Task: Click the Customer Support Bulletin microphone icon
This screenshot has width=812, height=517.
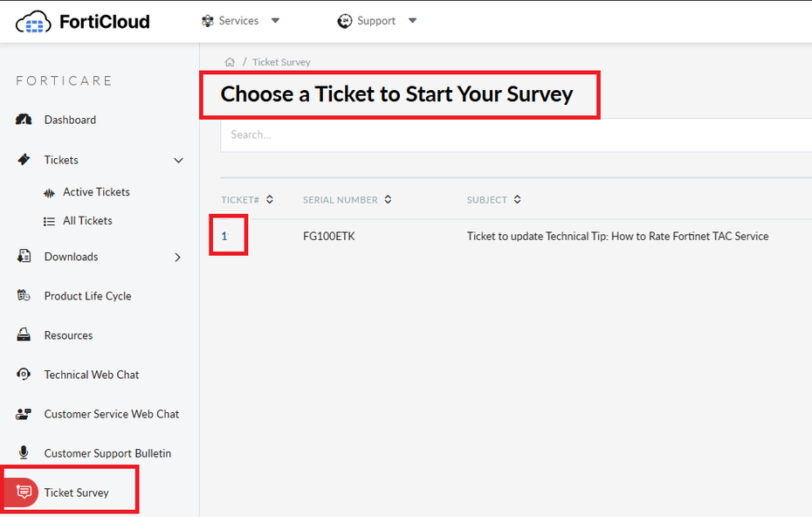Action: [24, 453]
